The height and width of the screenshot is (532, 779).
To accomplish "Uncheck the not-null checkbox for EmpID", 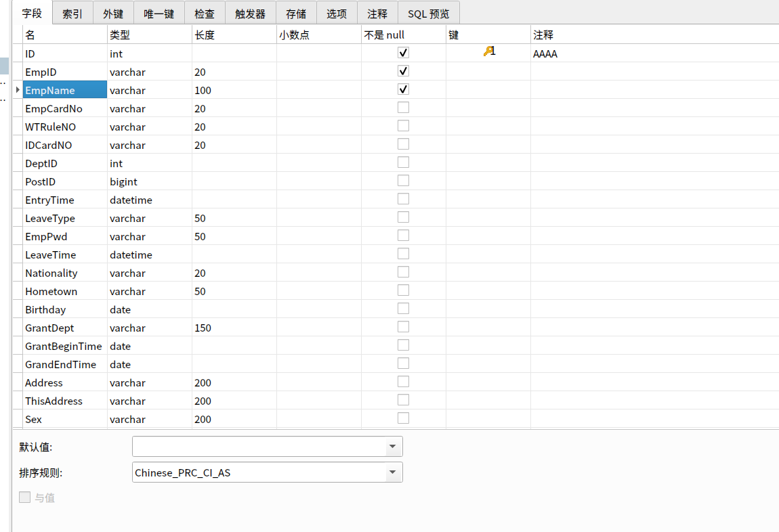I will (404, 71).
